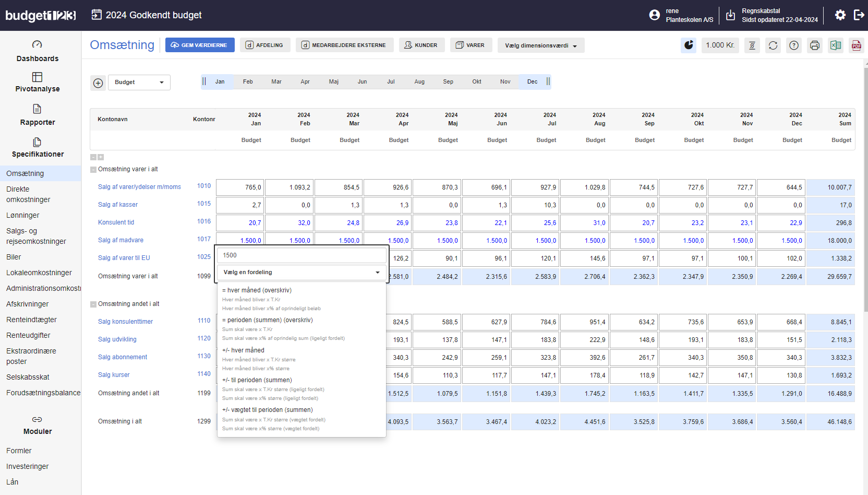868x495 pixels.
Task: Collapse the Omsætning andet i alt group
Action: click(93, 304)
